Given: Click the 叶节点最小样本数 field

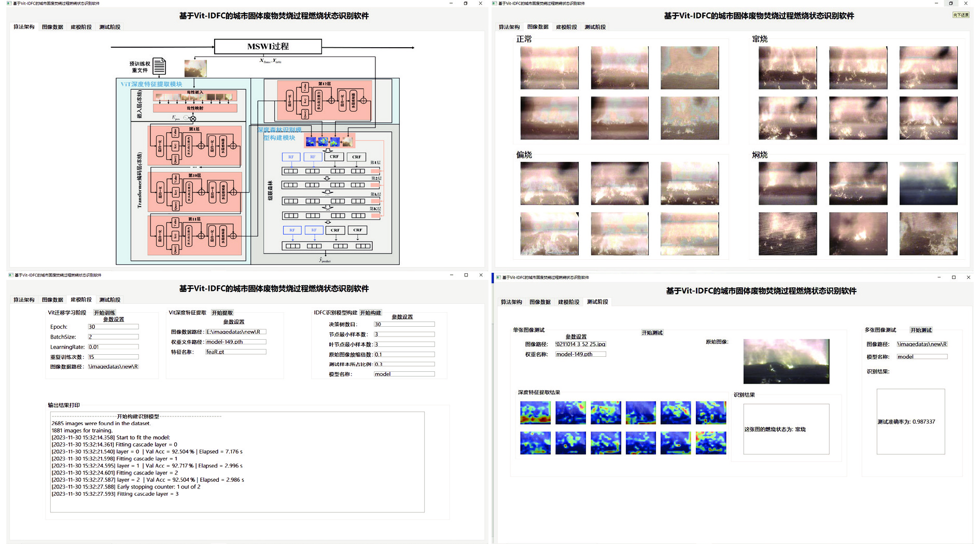Looking at the screenshot, I should coord(404,344).
